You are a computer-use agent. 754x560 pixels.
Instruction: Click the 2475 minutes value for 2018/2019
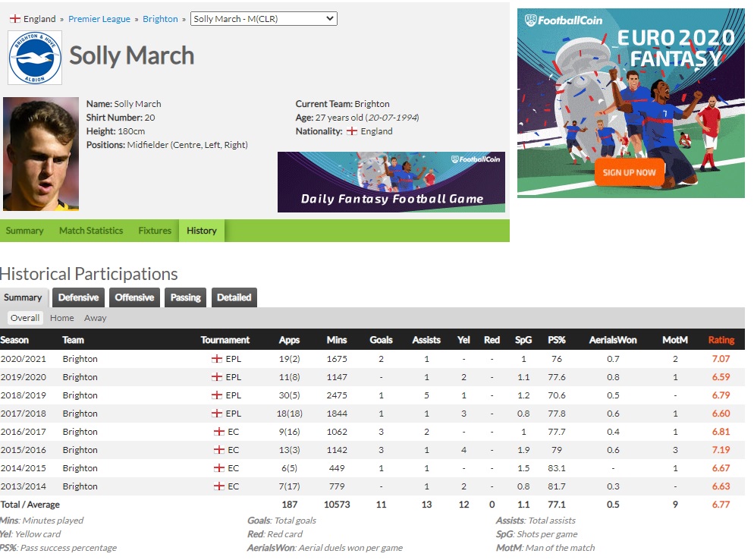pos(337,395)
